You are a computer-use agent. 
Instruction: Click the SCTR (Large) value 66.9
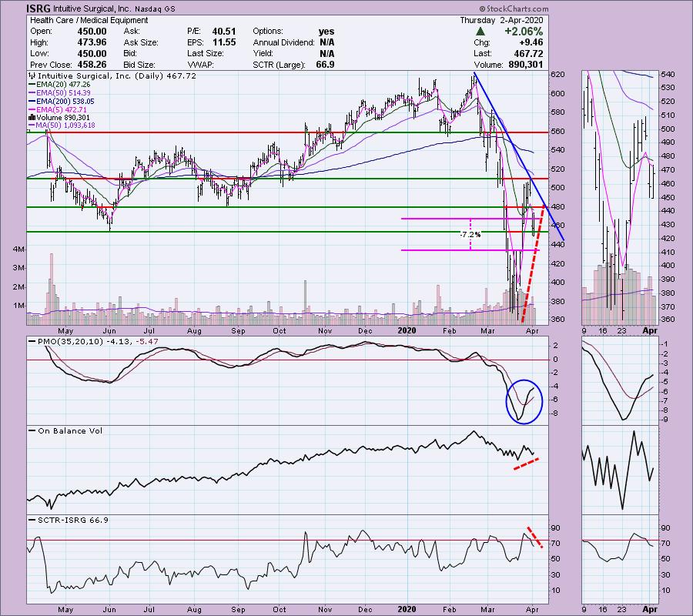325,65
